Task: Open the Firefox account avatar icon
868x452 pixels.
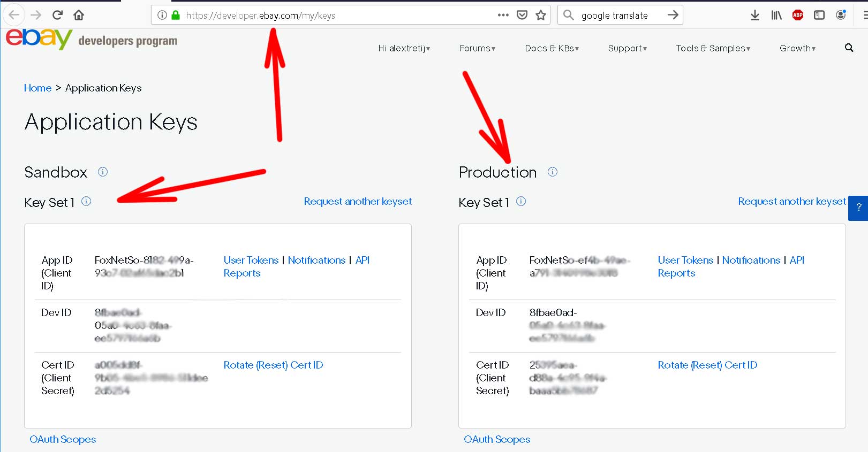Action: point(841,15)
